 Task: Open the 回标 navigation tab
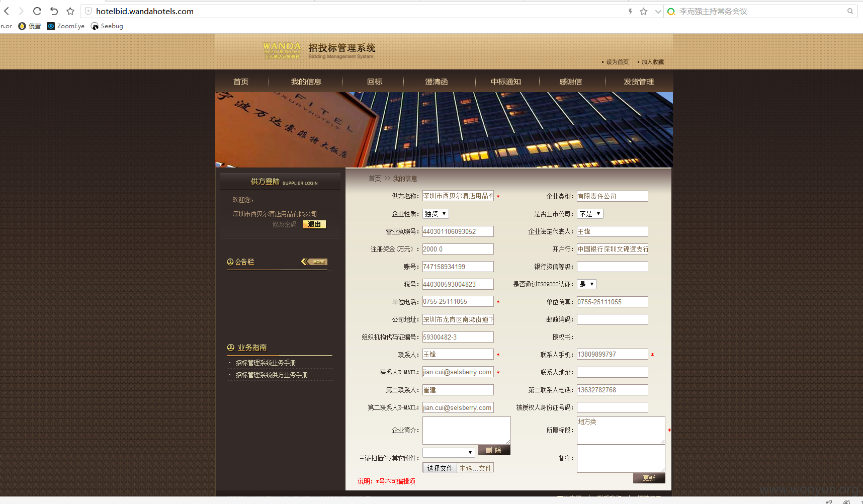point(375,81)
